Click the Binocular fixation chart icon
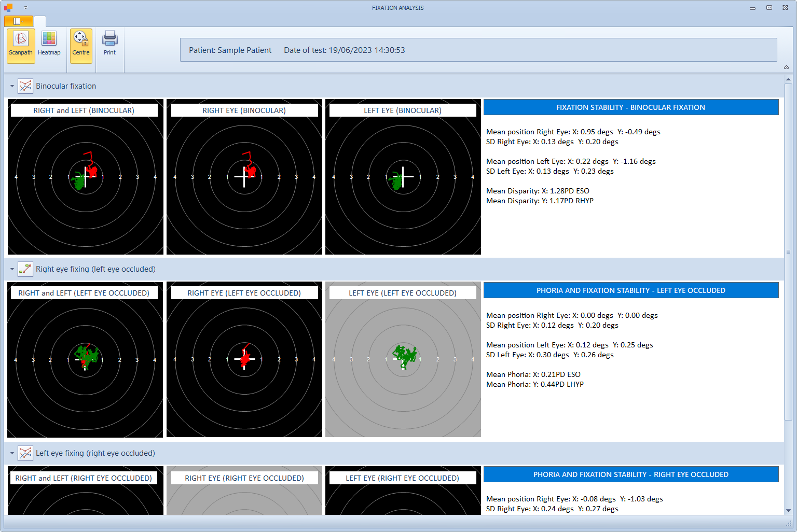This screenshot has width=797, height=532. 25,86
